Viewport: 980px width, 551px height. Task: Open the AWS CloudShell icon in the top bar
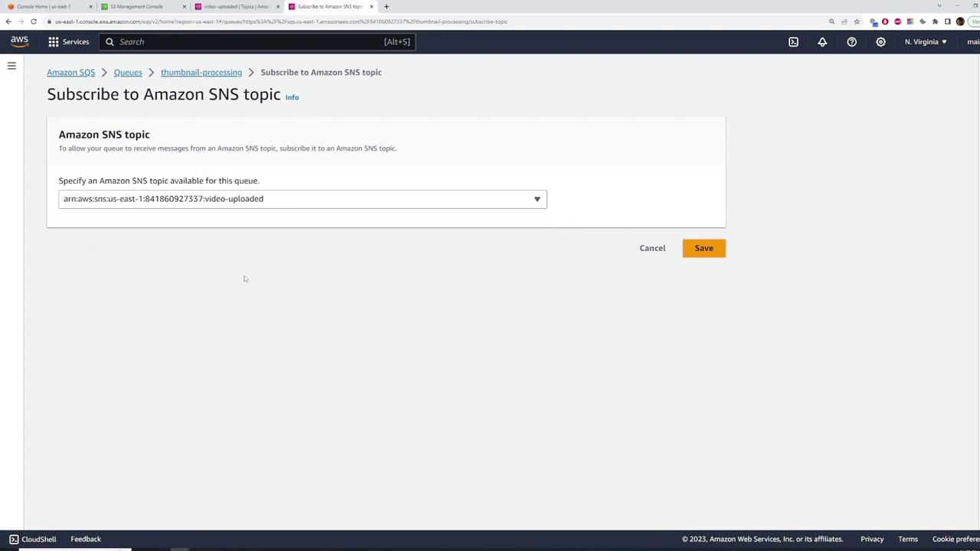click(793, 42)
